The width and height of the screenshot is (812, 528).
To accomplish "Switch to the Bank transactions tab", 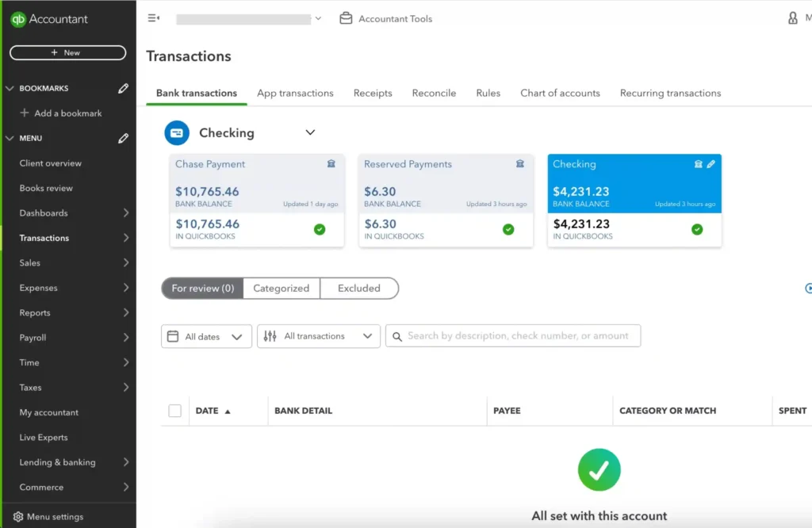I will [x=197, y=94].
